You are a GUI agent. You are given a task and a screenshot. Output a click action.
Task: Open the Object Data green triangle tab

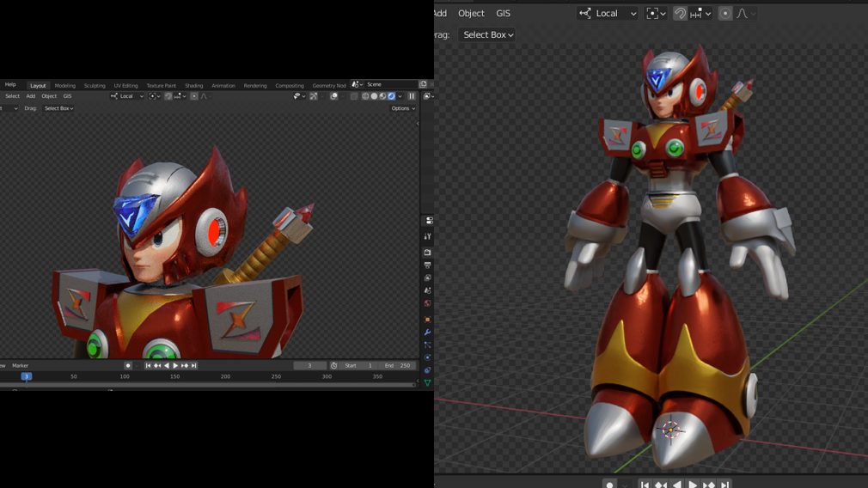pyautogui.click(x=427, y=382)
